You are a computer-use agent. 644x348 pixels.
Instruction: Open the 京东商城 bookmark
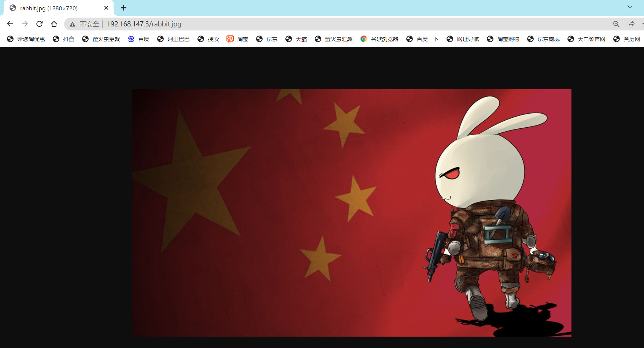[x=543, y=39]
